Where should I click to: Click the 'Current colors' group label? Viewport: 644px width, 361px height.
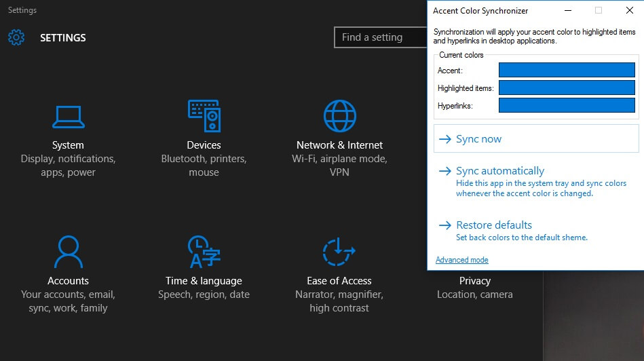[461, 55]
